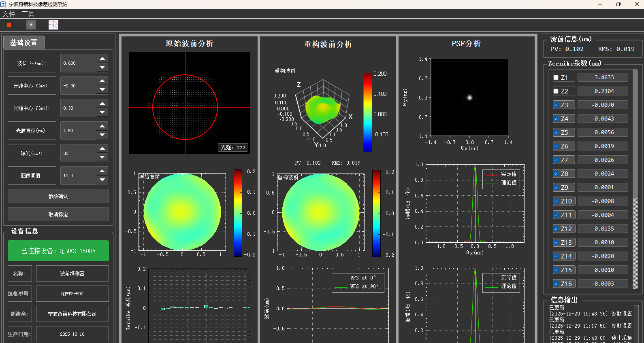Increase exposure time with up arrow
The width and height of the screenshot is (644, 343).
102,149
